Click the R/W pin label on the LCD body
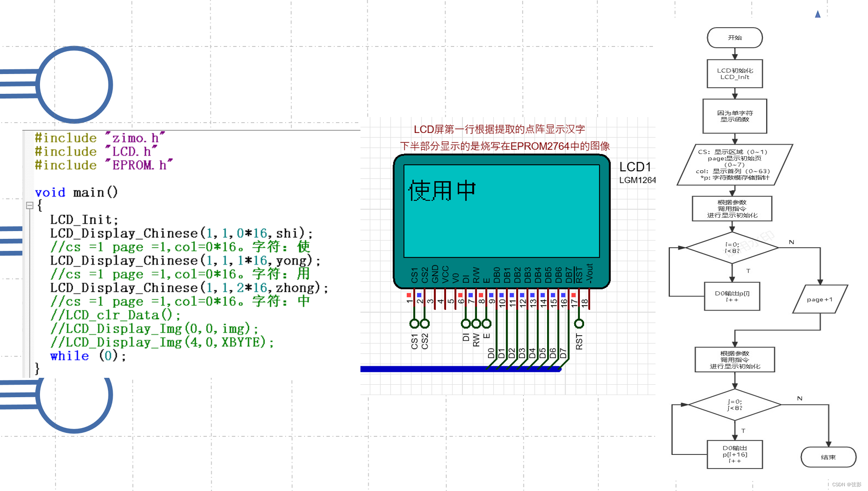 point(476,275)
